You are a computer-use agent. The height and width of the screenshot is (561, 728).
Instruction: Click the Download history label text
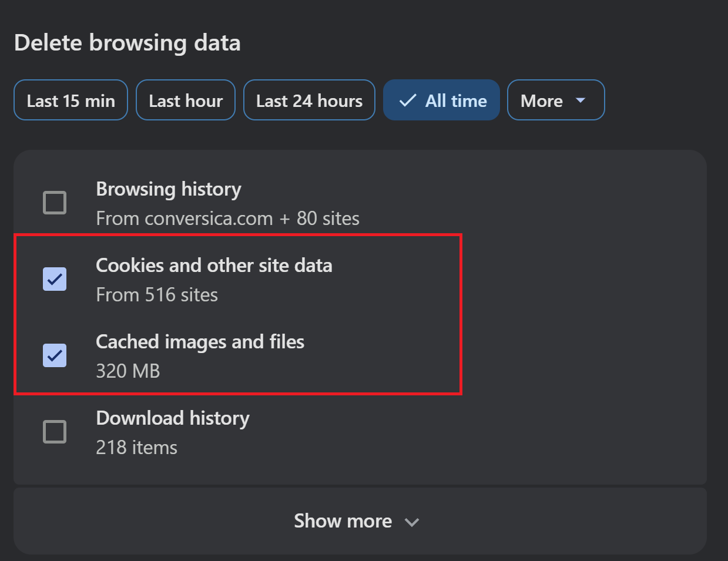173,418
